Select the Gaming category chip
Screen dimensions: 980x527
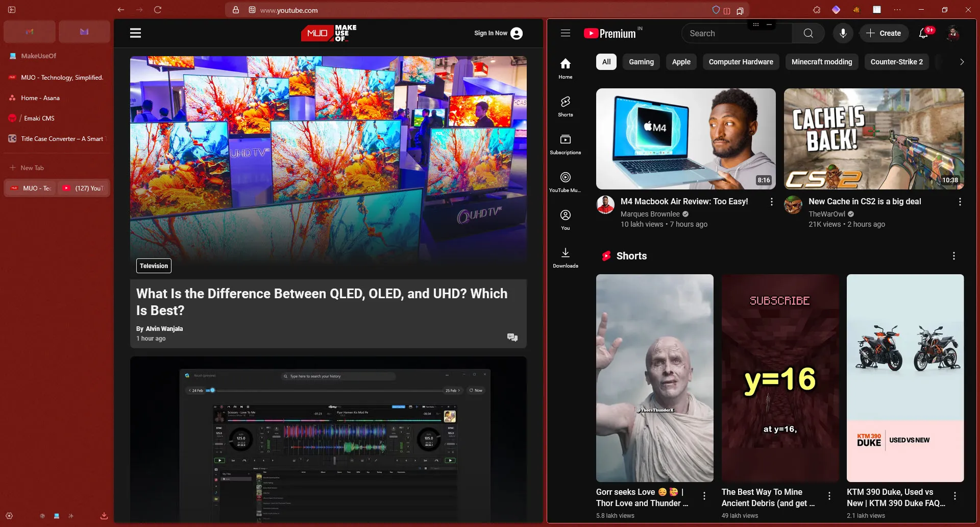click(641, 62)
